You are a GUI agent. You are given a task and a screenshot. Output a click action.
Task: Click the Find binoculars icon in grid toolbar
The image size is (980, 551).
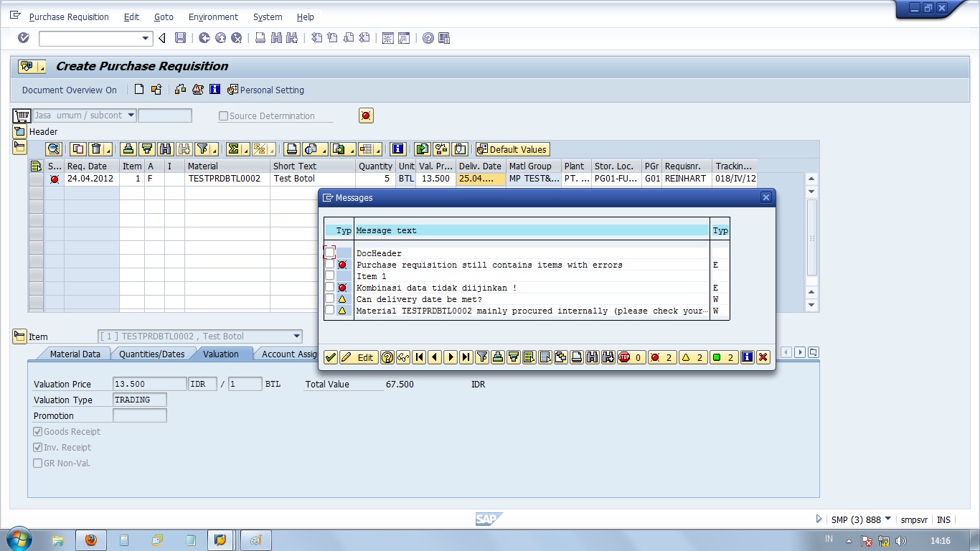tap(166, 149)
